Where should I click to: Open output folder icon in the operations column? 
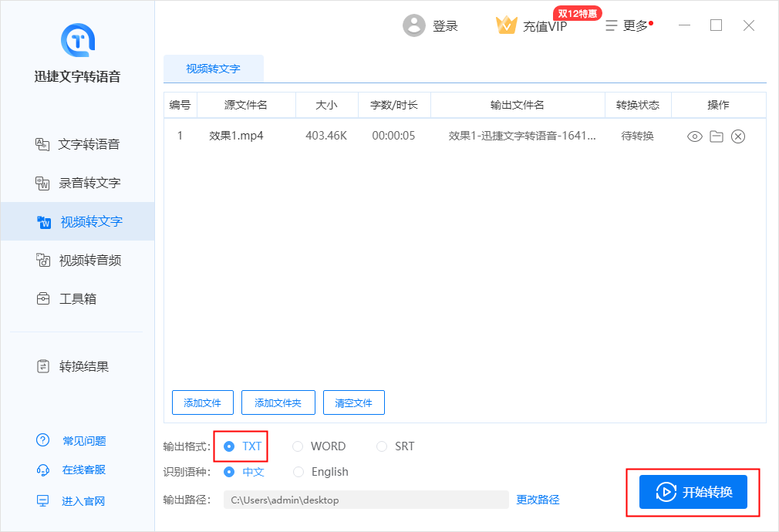coord(717,136)
